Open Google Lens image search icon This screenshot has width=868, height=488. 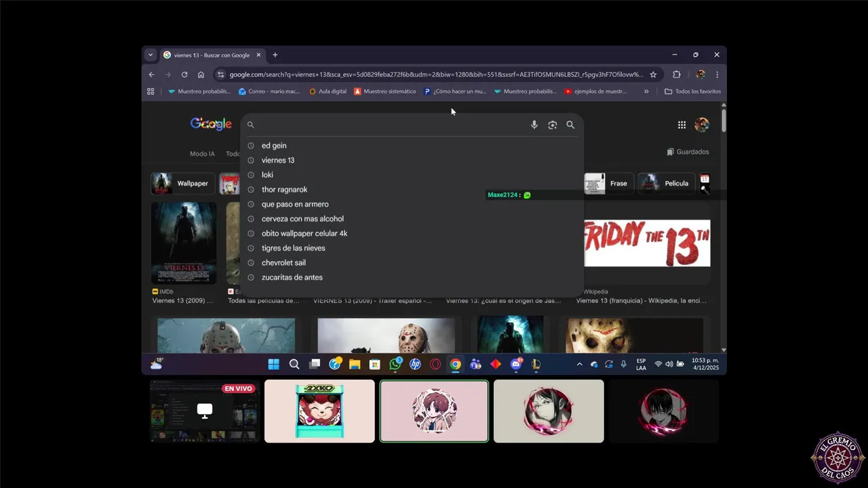tap(552, 125)
